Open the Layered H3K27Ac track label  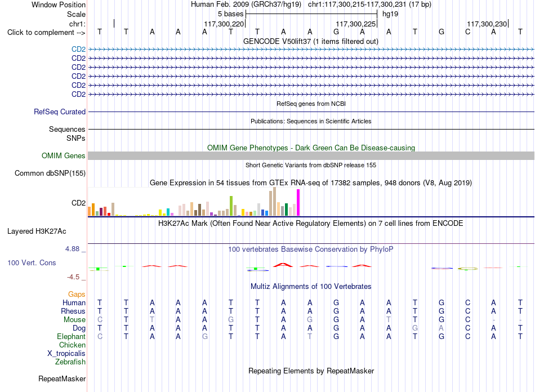pos(37,231)
